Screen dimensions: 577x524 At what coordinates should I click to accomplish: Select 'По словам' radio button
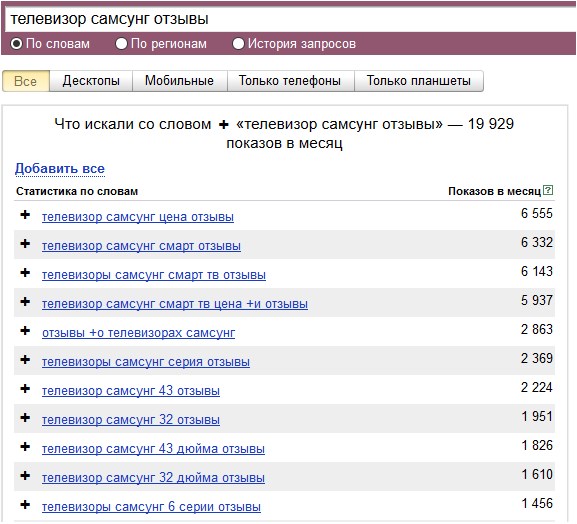(x=17, y=44)
